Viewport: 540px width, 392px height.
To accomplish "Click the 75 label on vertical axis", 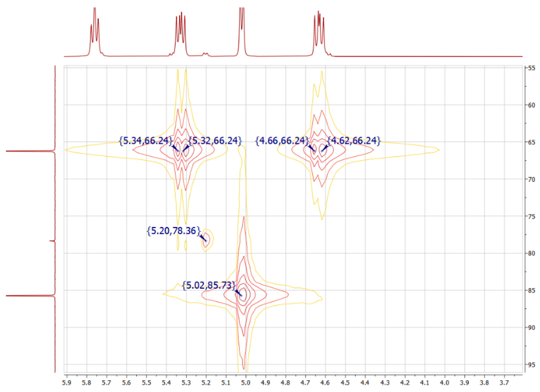I will (x=531, y=217).
